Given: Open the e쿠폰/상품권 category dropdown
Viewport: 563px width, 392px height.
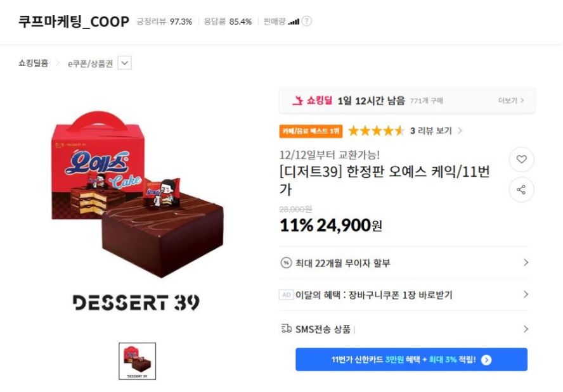Looking at the screenshot, I should click(x=125, y=63).
